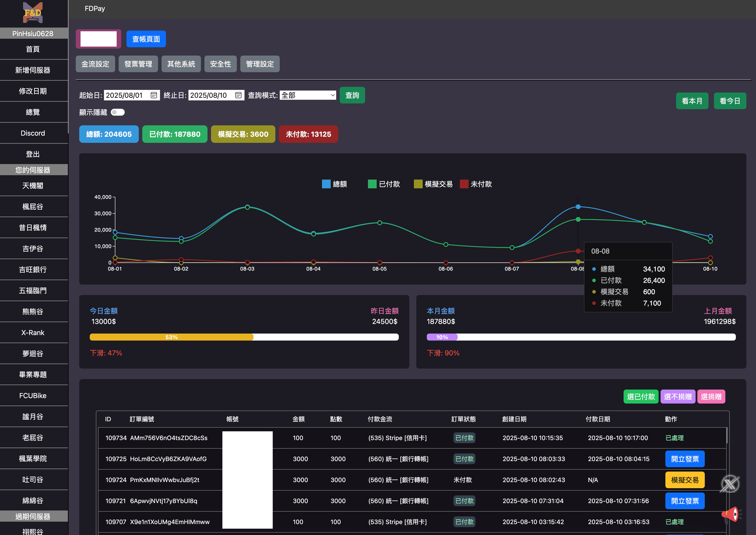This screenshot has height=535, width=756.
Task: Click 模擬交易 for order 109724
Action: [x=685, y=480]
